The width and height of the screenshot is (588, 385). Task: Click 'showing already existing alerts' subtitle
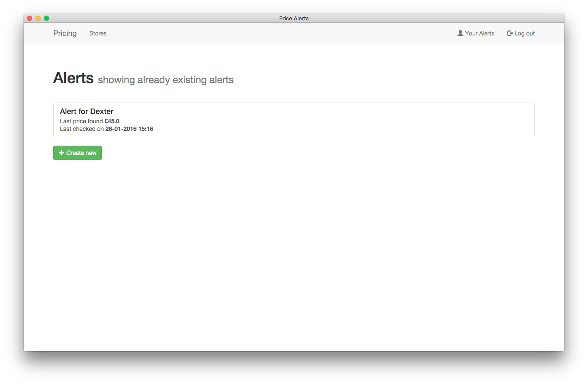166,80
